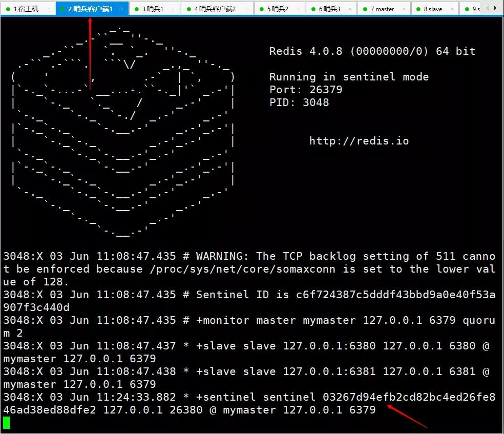504x434 pixels.
Task: Click the 'http://redis.io' URL text
Action: point(359,141)
